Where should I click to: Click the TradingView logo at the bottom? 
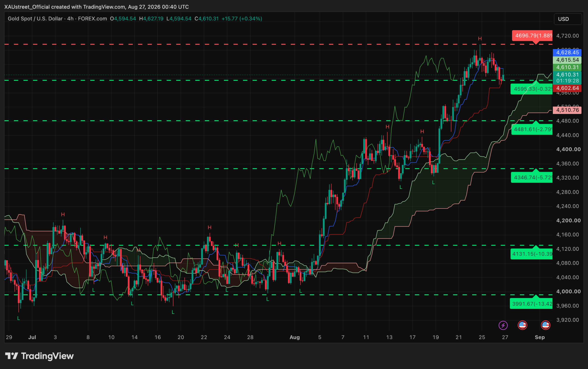pyautogui.click(x=39, y=356)
